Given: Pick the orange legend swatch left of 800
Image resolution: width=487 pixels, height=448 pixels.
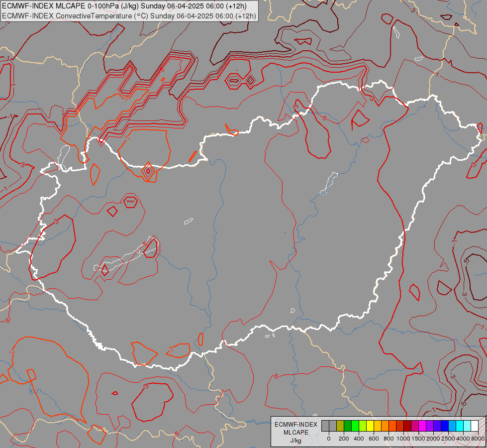Looking at the screenshot, I should (385, 426).
